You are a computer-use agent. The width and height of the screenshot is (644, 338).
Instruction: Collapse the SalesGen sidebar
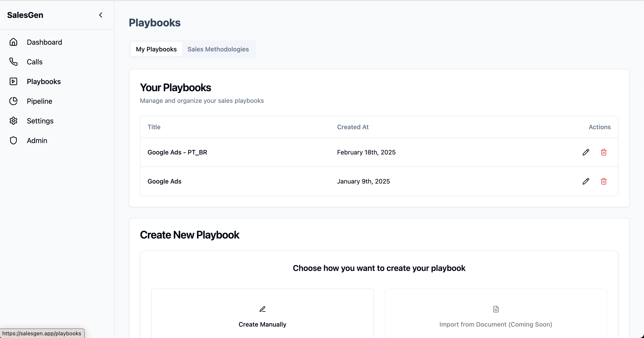point(101,15)
